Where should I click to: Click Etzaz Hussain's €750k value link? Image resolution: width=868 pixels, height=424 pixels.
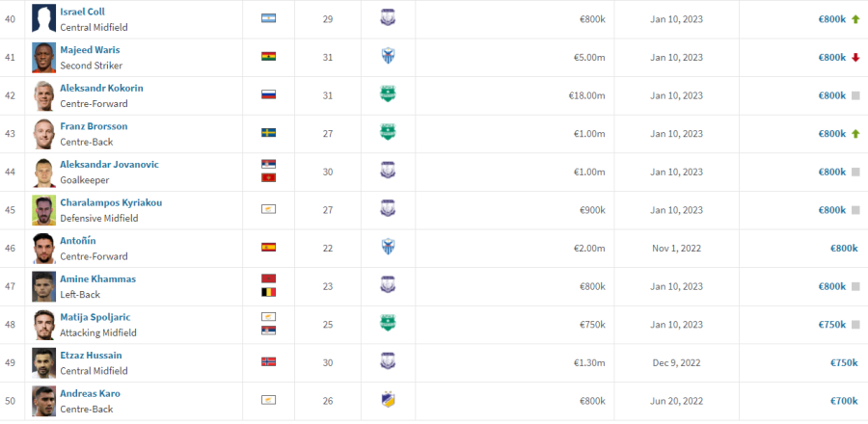click(844, 362)
